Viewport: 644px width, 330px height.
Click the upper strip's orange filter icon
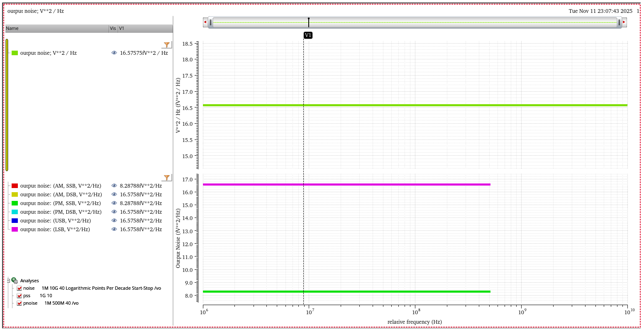[x=167, y=45]
